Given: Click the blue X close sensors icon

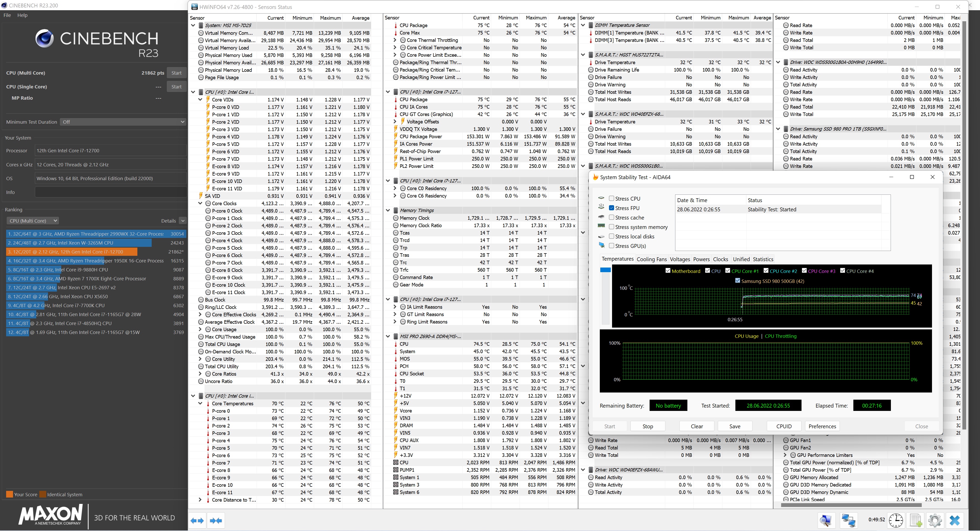Looking at the screenshot, I should coord(954,520).
